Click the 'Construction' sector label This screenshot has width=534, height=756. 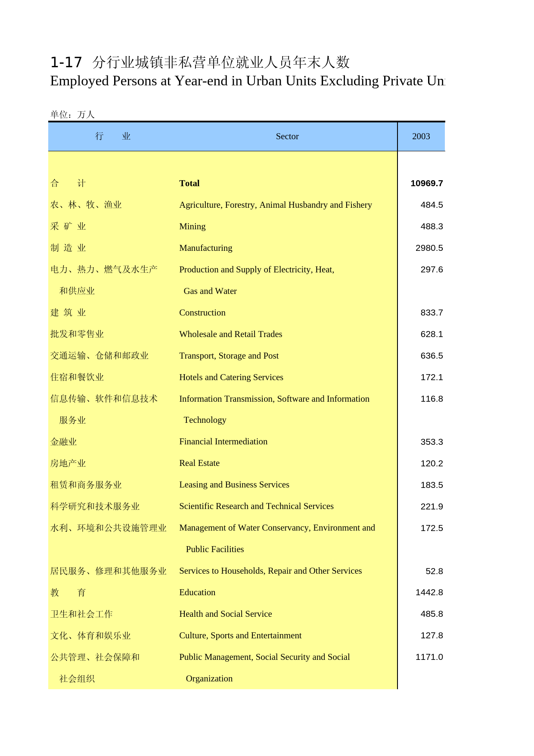click(x=202, y=312)
